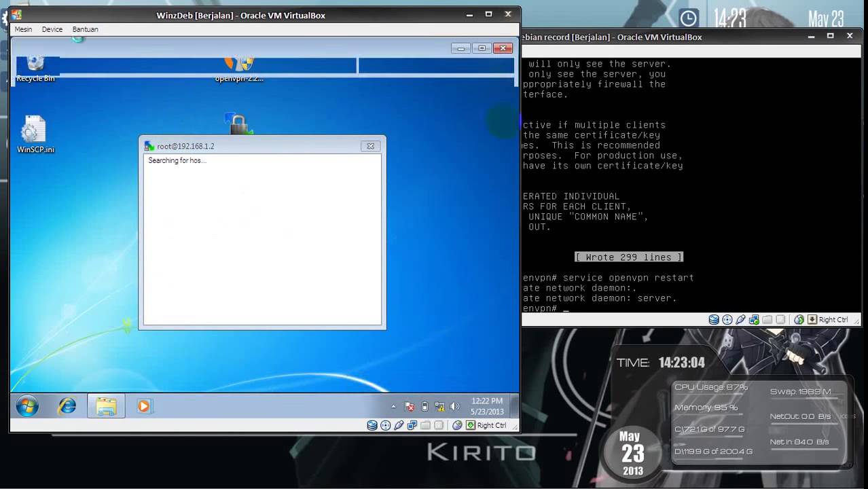Open the WinSCP.ini file icon
The height and width of the screenshot is (489, 868).
click(35, 134)
